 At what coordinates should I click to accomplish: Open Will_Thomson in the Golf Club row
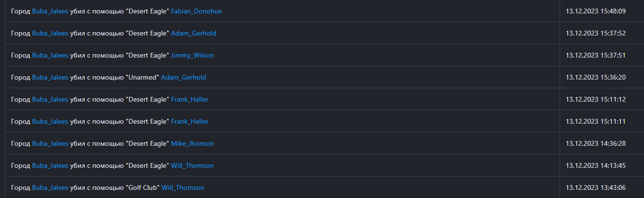pos(182,187)
